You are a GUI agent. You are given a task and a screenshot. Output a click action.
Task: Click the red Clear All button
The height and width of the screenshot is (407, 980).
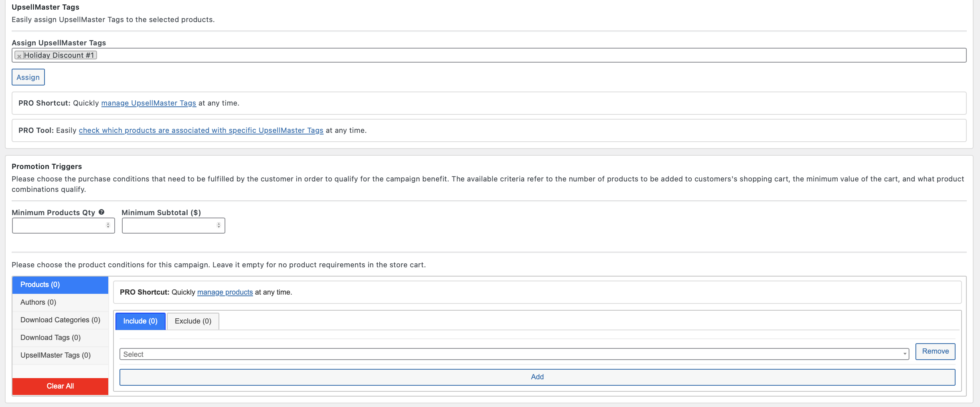[60, 386]
